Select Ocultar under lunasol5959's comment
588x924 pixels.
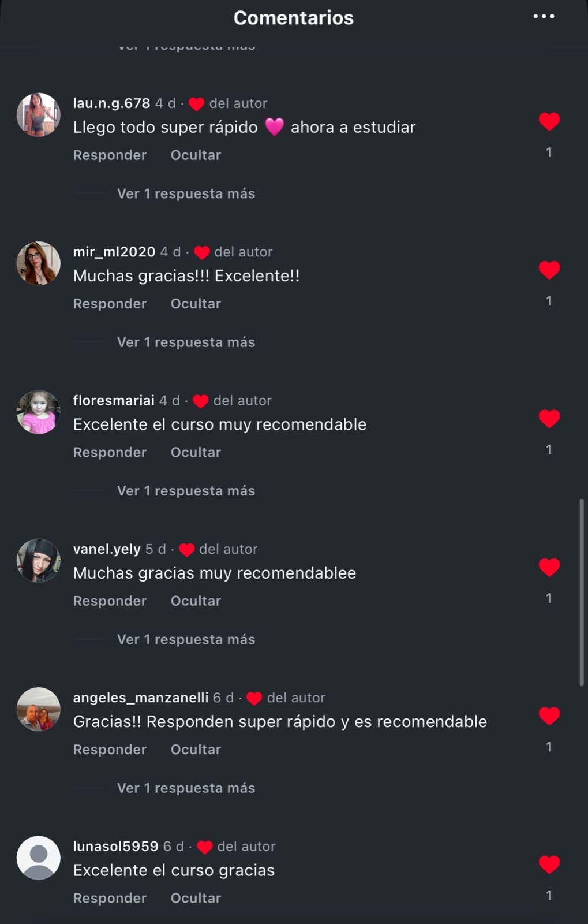click(196, 898)
